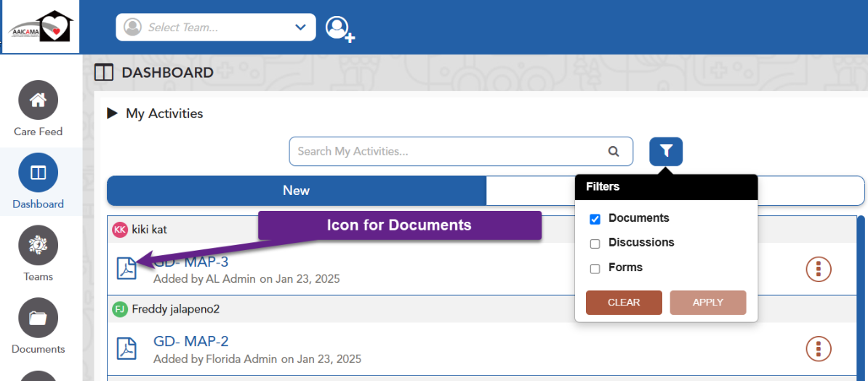Enable the Discussions filter checkbox
Screen dimensions: 868x381
click(x=595, y=244)
